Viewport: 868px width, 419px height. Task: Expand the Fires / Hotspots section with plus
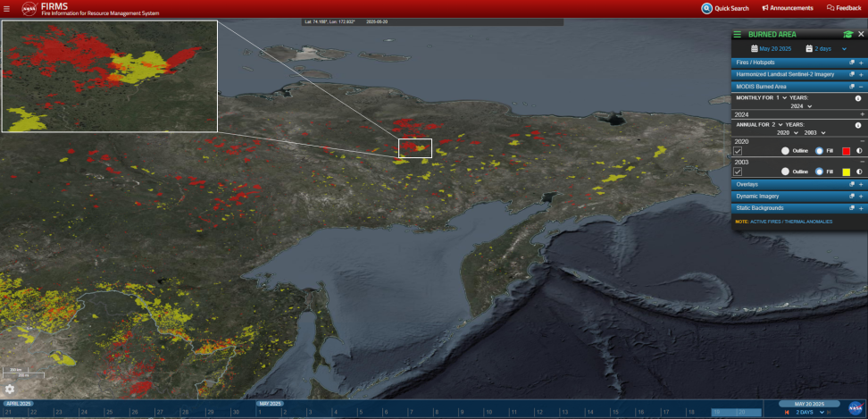pos(861,63)
